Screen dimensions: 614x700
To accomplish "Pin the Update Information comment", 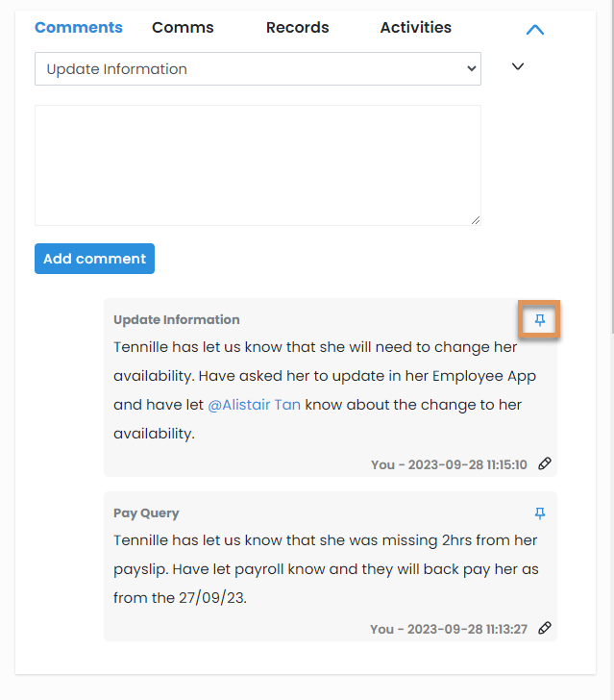I will 540,320.
